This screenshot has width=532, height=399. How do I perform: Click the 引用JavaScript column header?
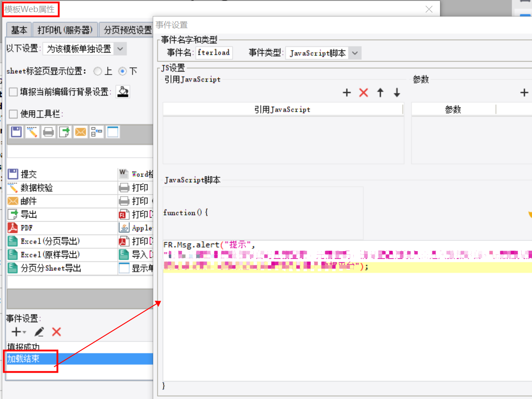tap(283, 109)
